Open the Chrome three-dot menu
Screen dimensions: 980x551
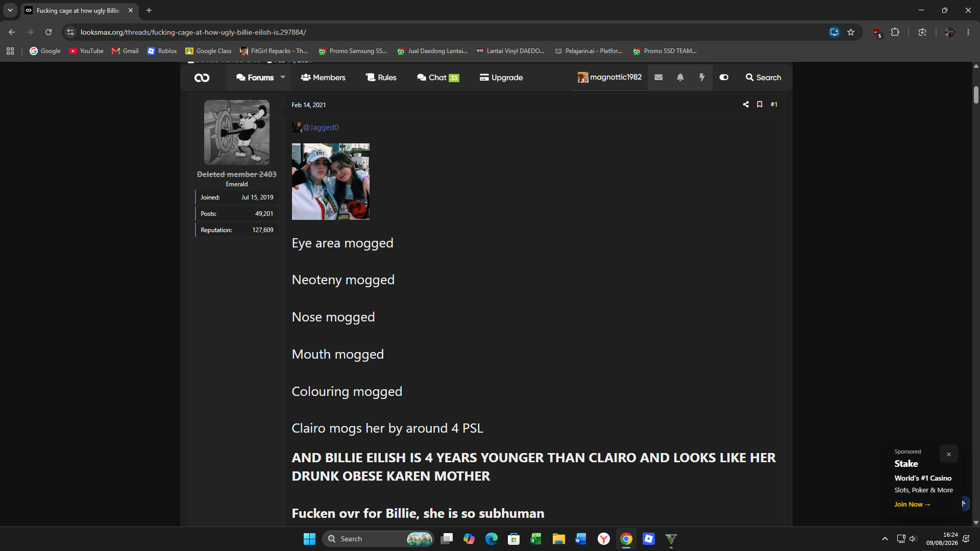[x=968, y=32]
